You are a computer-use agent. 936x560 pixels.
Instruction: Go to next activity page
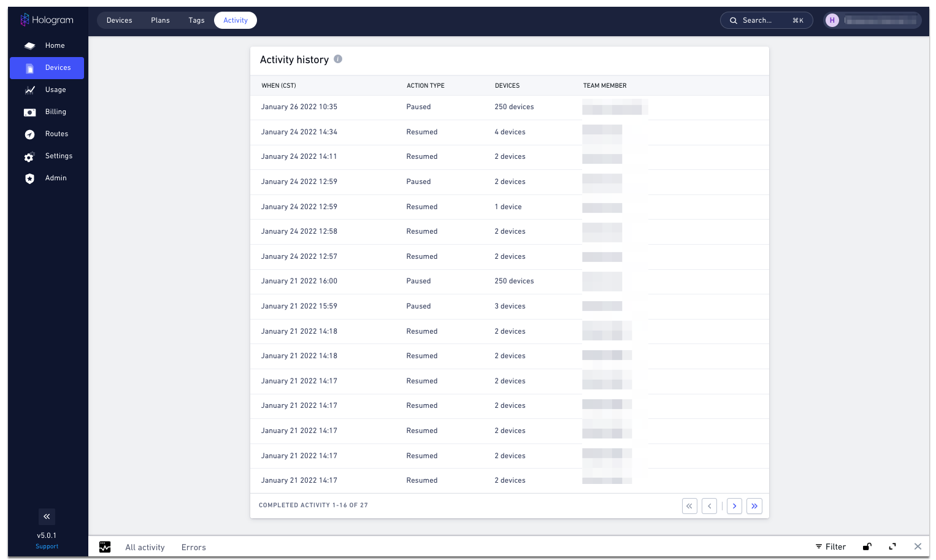coord(734,506)
